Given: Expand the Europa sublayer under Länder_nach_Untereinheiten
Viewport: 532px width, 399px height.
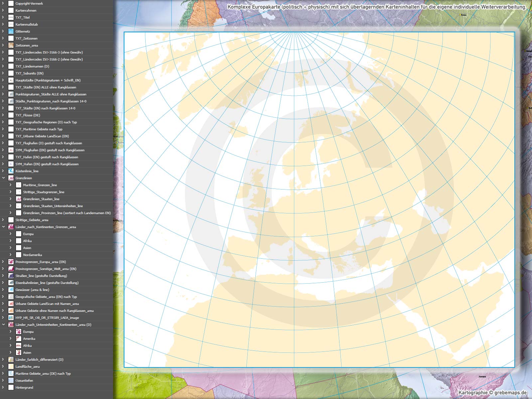Looking at the screenshot, I should (x=11, y=332).
